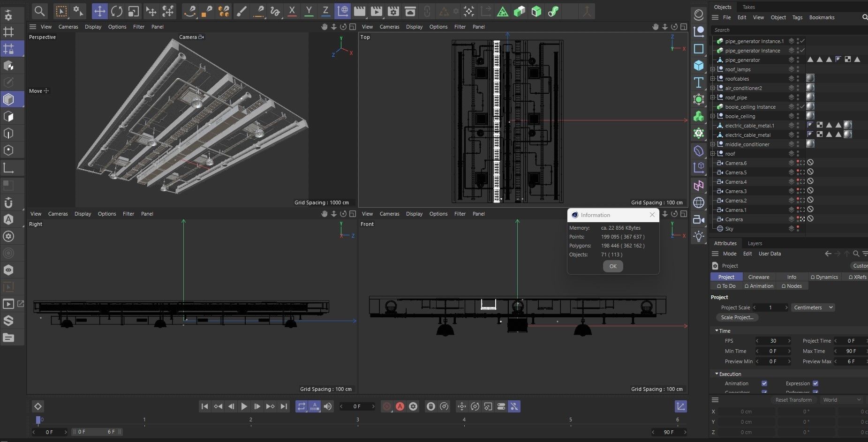The height and width of the screenshot is (442, 868).
Task: Expand the roof_pipe object tree
Action: coord(713,97)
